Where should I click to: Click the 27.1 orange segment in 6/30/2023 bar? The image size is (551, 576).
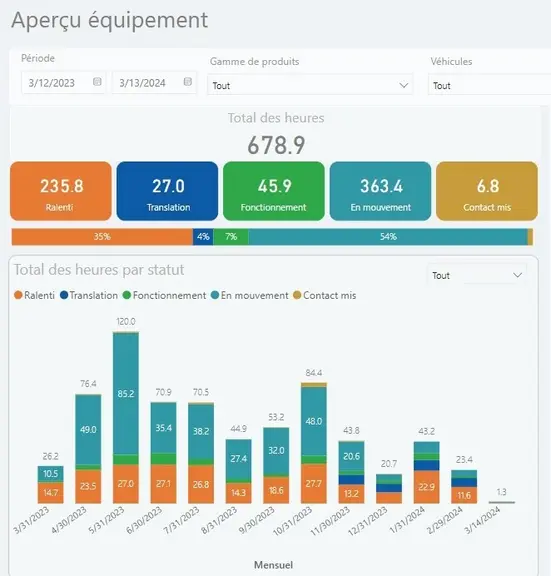click(163, 484)
